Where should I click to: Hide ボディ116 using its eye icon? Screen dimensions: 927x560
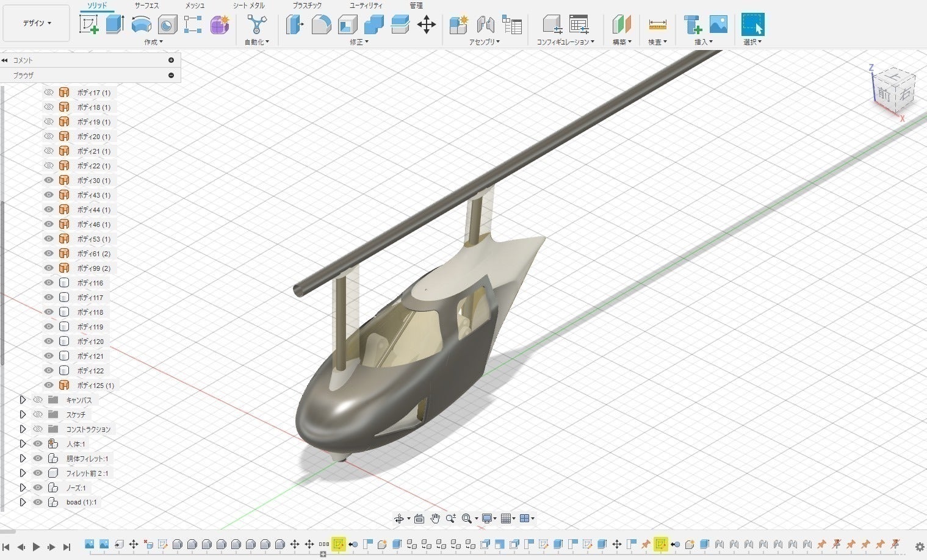tap(49, 283)
